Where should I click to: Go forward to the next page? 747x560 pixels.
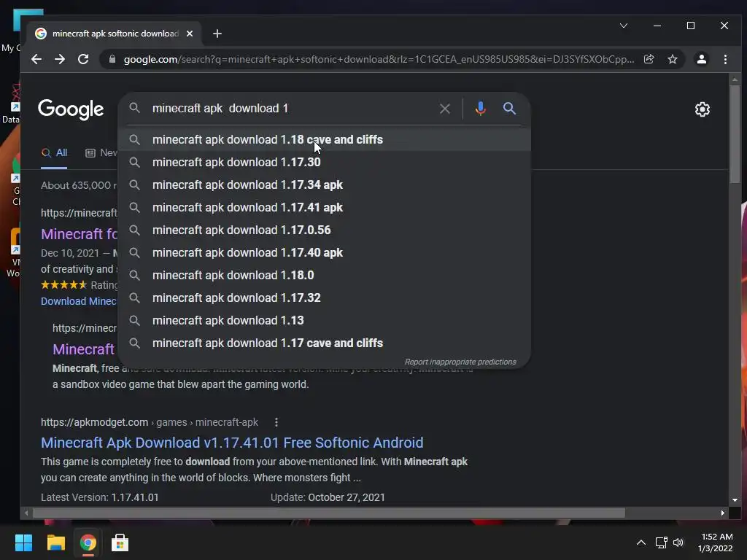point(60,59)
